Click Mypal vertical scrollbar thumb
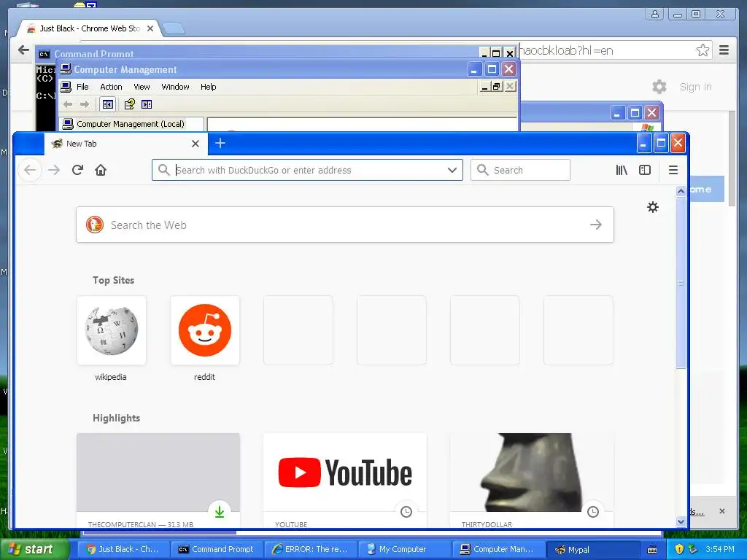 (681, 282)
